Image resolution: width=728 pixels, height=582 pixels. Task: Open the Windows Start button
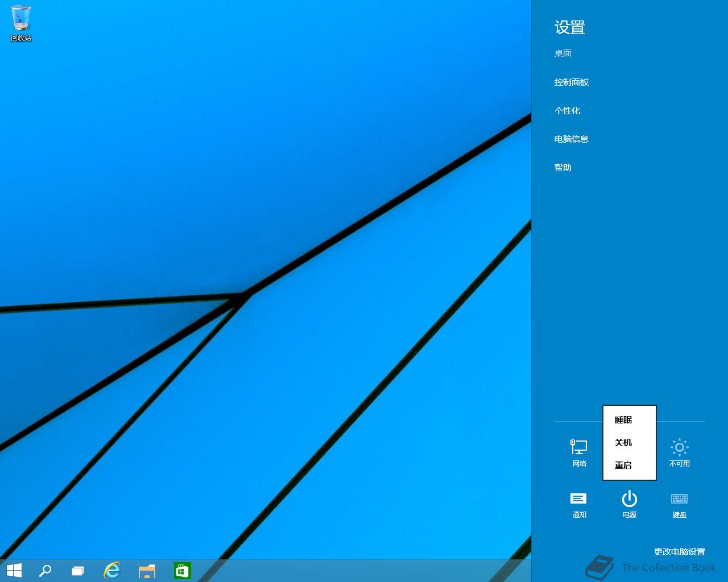pyautogui.click(x=14, y=571)
